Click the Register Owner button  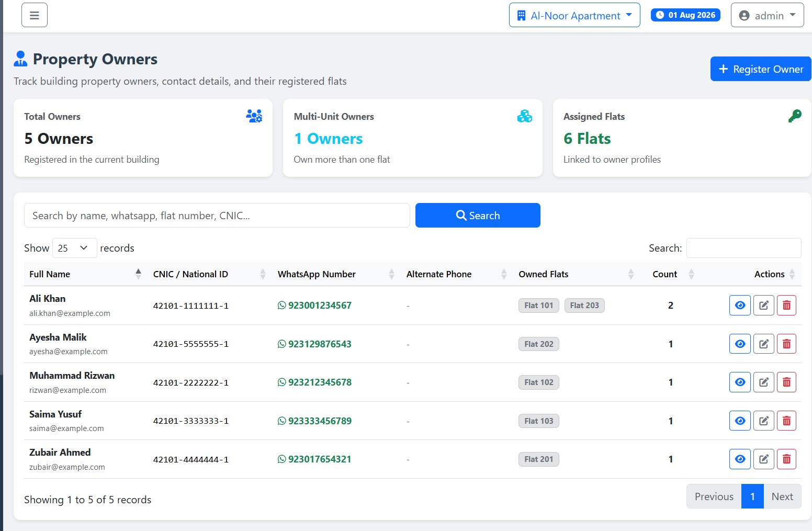click(761, 69)
